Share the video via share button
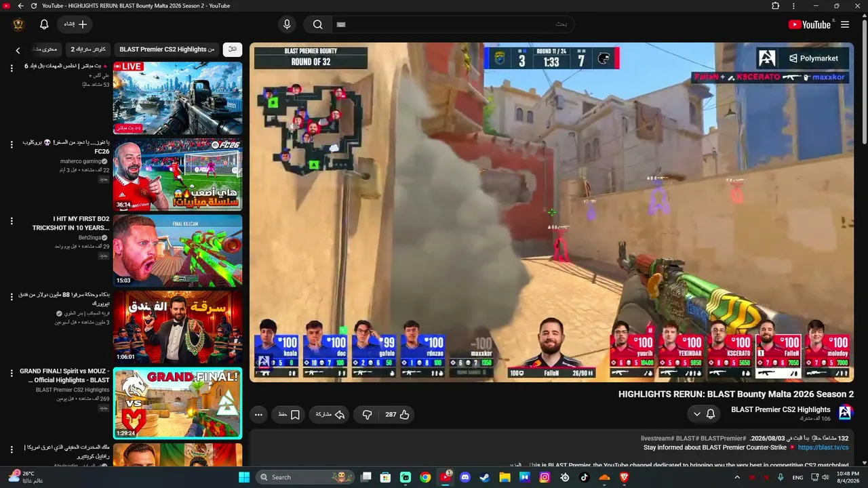This screenshot has height=488, width=868. click(x=330, y=415)
